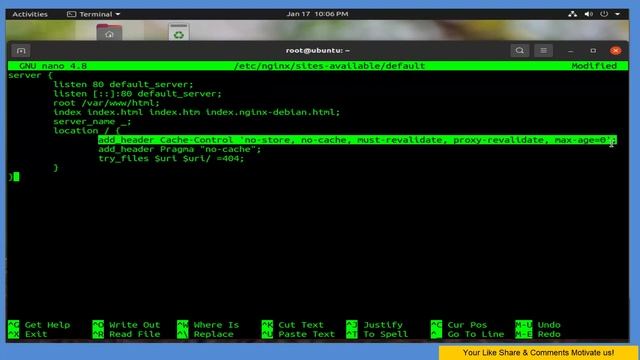The image size is (640, 360).
Task: Click the Modified status in nano header
Action: (594, 66)
